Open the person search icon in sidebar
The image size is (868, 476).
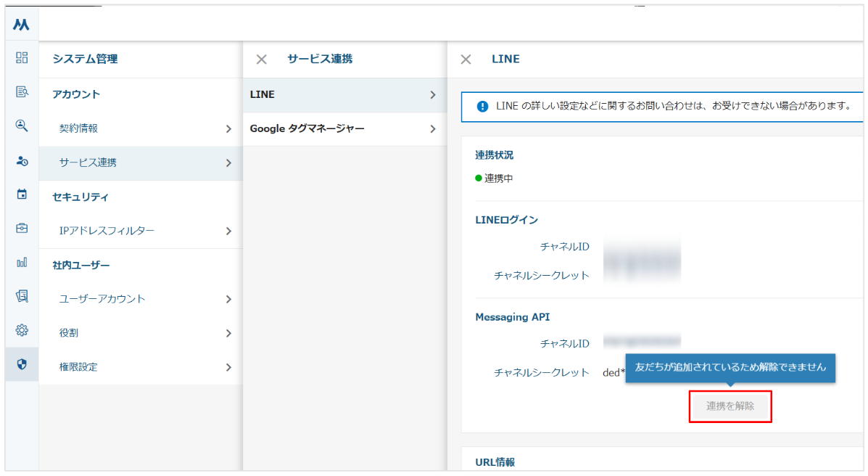(x=22, y=126)
